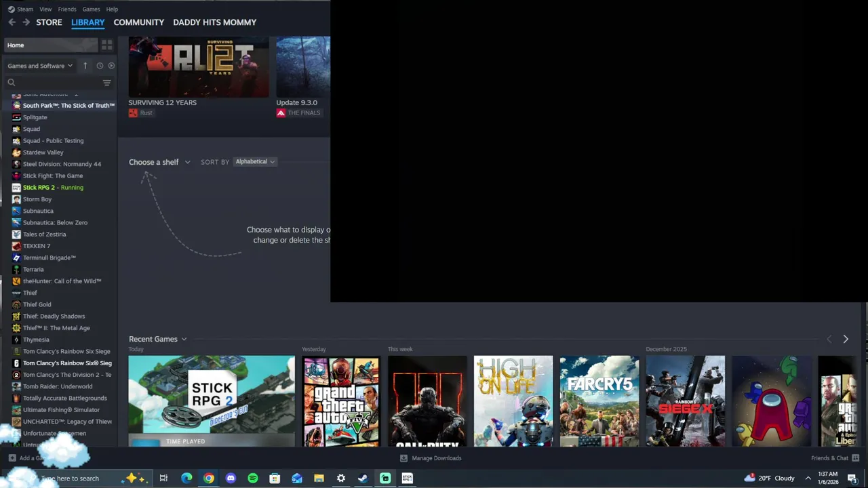Image resolution: width=868 pixels, height=488 pixels.
Task: Open Discord from the taskbar
Action: click(231, 478)
